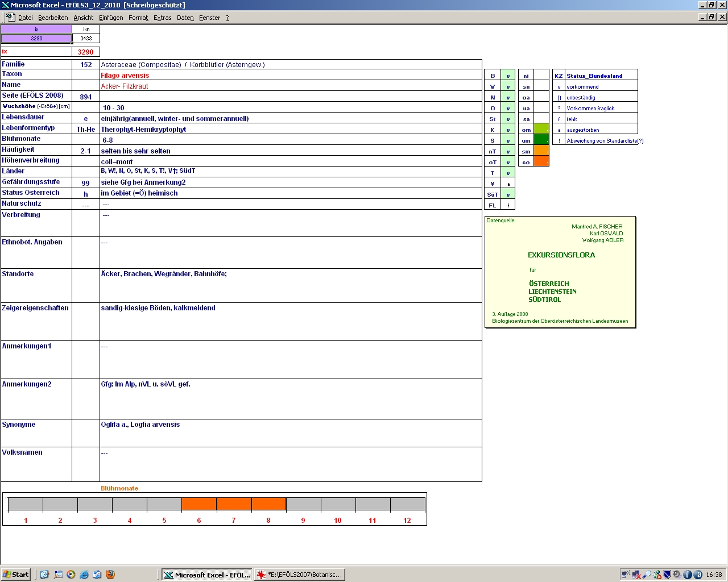Viewport: 728px width, 582px height.
Task: Select the purple ix cell showing 3290
Action: click(x=36, y=39)
